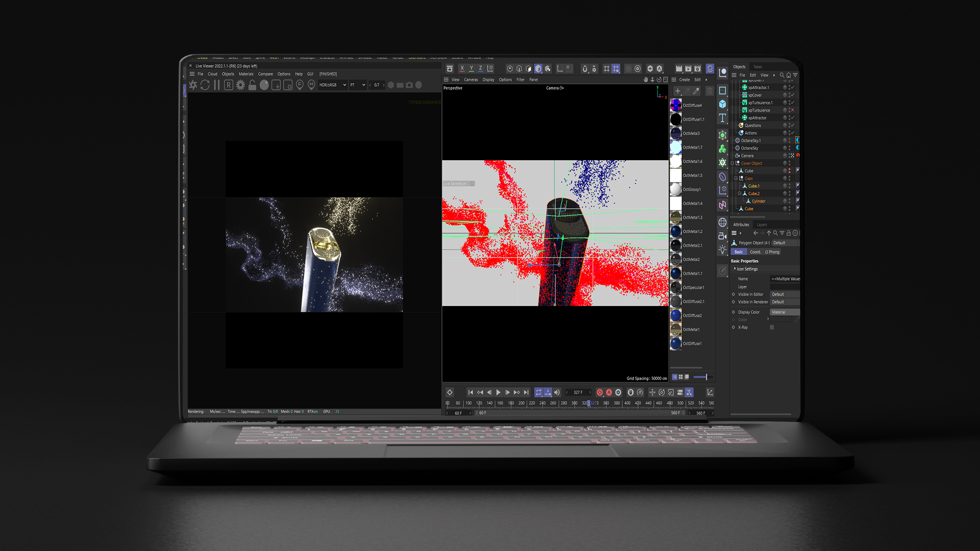The image size is (980, 551).
Task: Switch to the Layers tab
Action: tap(762, 224)
